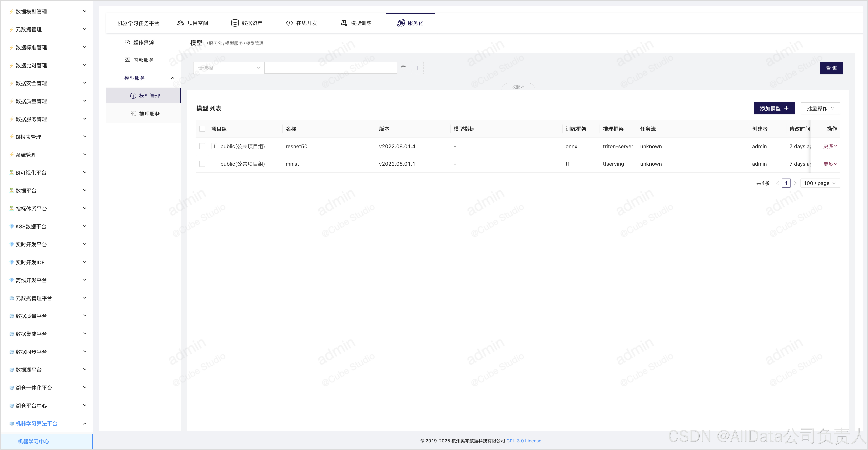Switch to the 模型训练 tab
Image resolution: width=868 pixels, height=450 pixels.
[x=356, y=23]
